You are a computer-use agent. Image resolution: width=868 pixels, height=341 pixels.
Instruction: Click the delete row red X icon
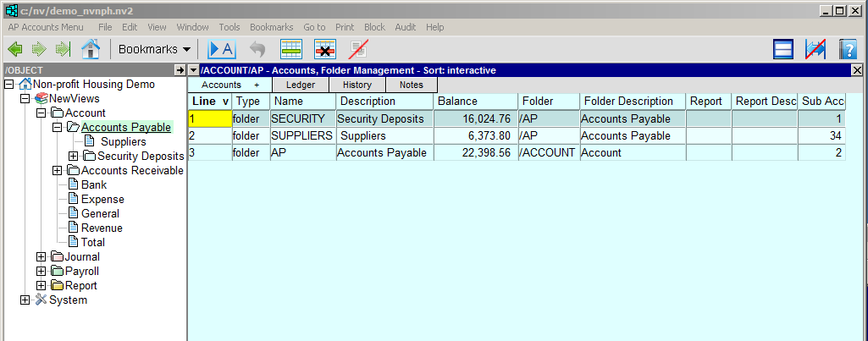[325, 49]
